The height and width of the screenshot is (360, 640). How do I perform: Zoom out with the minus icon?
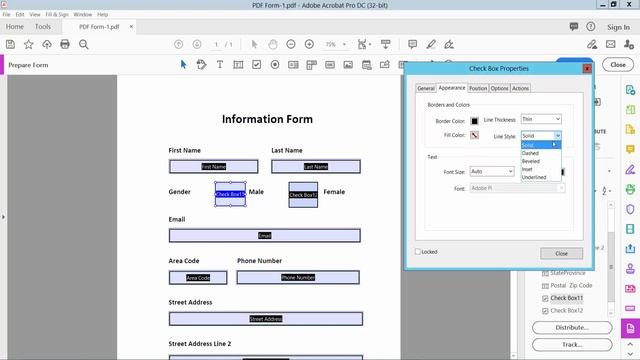291,44
